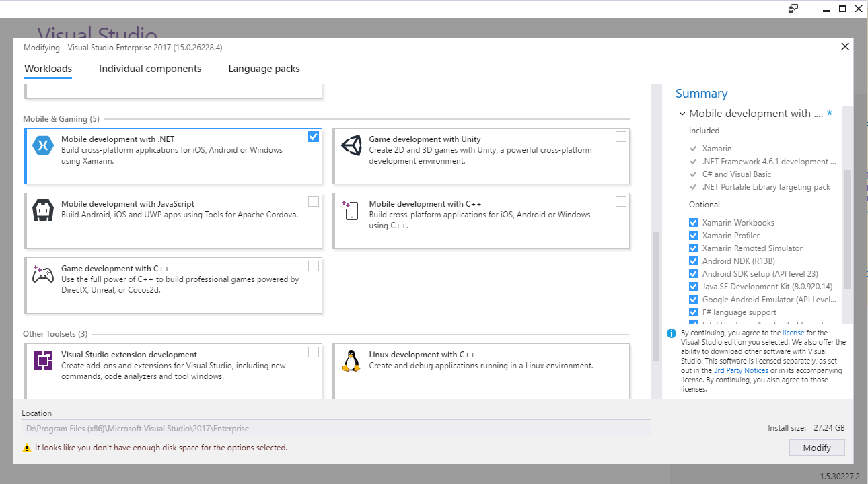Check Linux development with C++ workload

621,352
